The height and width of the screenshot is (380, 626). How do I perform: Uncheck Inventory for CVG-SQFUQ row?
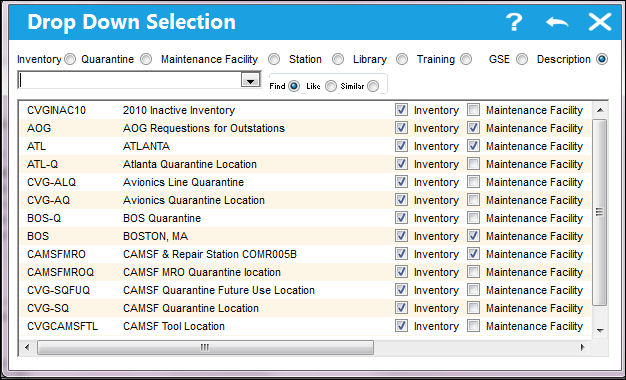click(401, 290)
